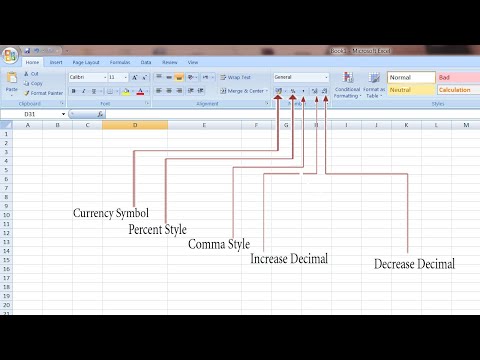Expand the Font Color dropdown arrow
The width and height of the screenshot is (480, 360).
click(147, 91)
